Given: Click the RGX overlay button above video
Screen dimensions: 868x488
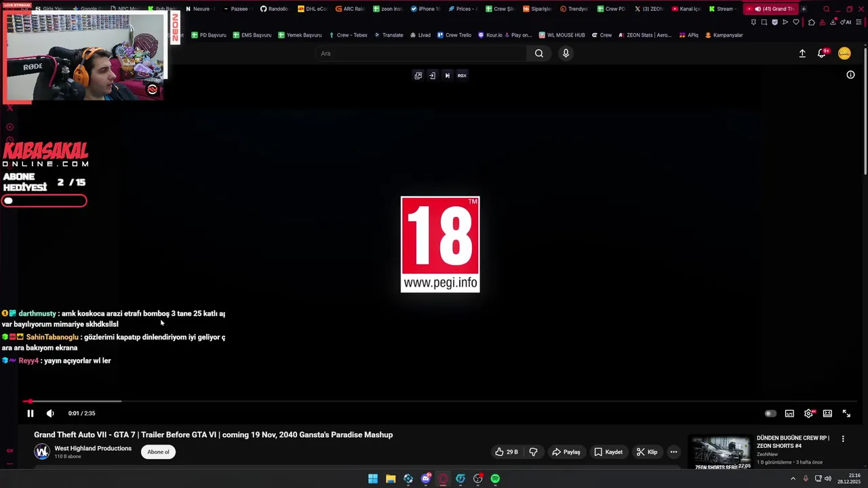Looking at the screenshot, I should (462, 75).
